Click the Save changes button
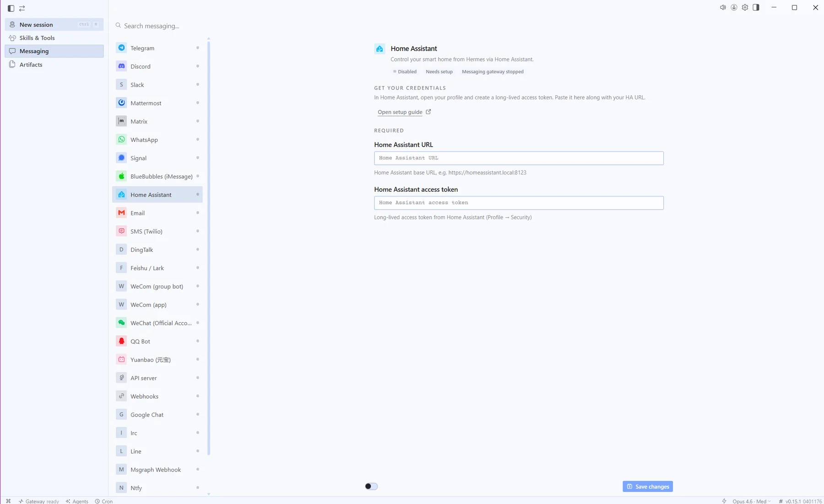This screenshot has height=504, width=824. pos(647,486)
